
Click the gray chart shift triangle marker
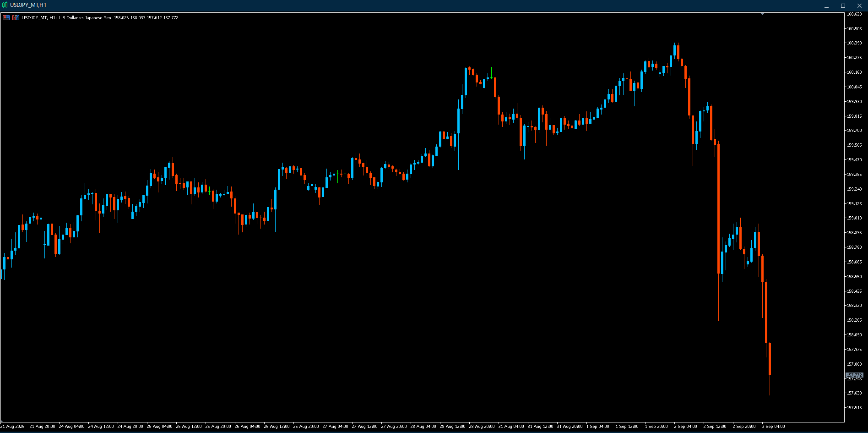tap(762, 14)
